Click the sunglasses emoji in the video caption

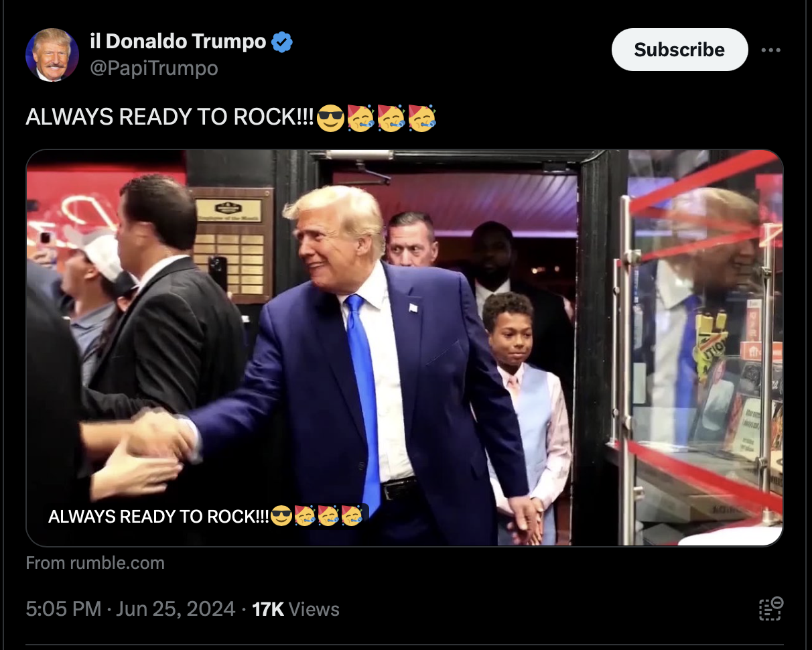coord(281,516)
